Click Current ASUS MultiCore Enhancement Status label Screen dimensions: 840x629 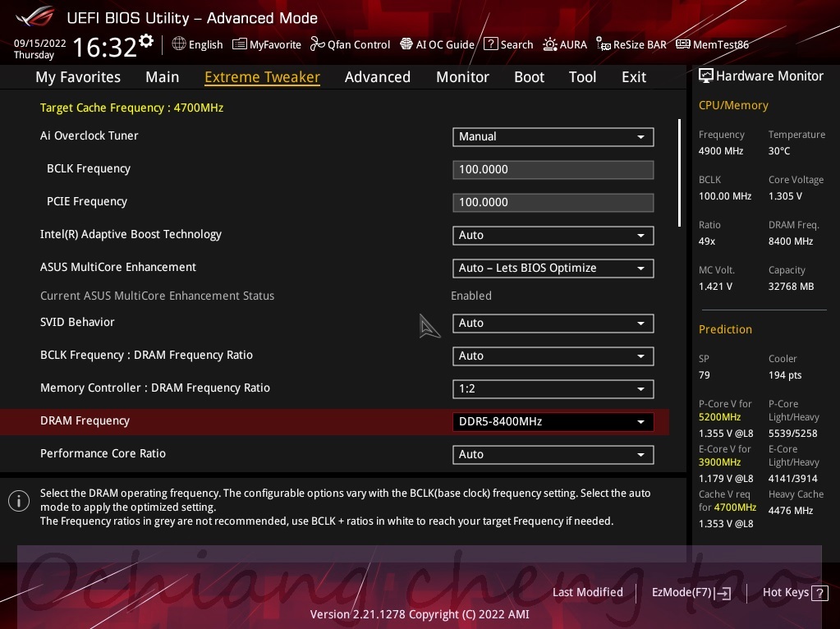tap(157, 296)
